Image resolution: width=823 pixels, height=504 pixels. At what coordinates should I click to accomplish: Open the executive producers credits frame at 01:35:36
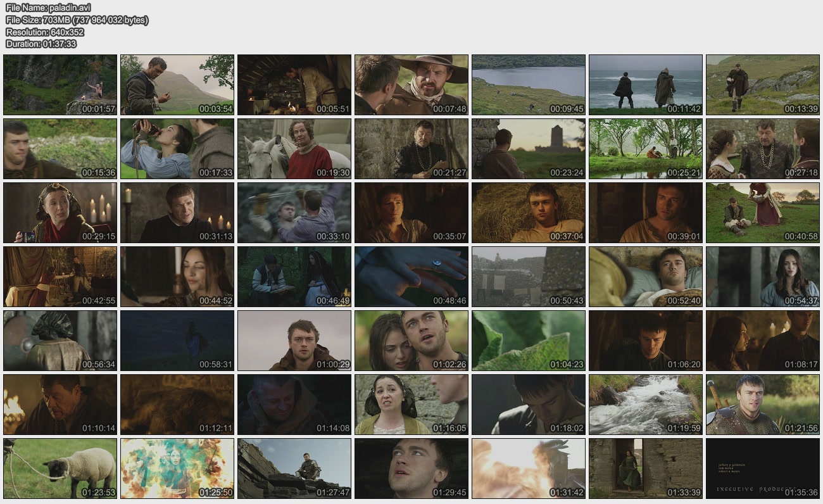pos(763,469)
